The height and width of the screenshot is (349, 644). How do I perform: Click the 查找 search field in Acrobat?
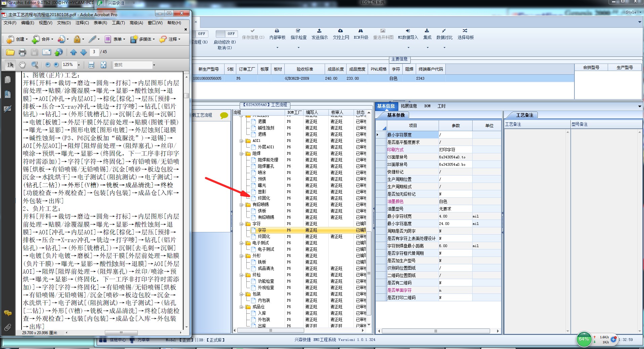click(133, 65)
